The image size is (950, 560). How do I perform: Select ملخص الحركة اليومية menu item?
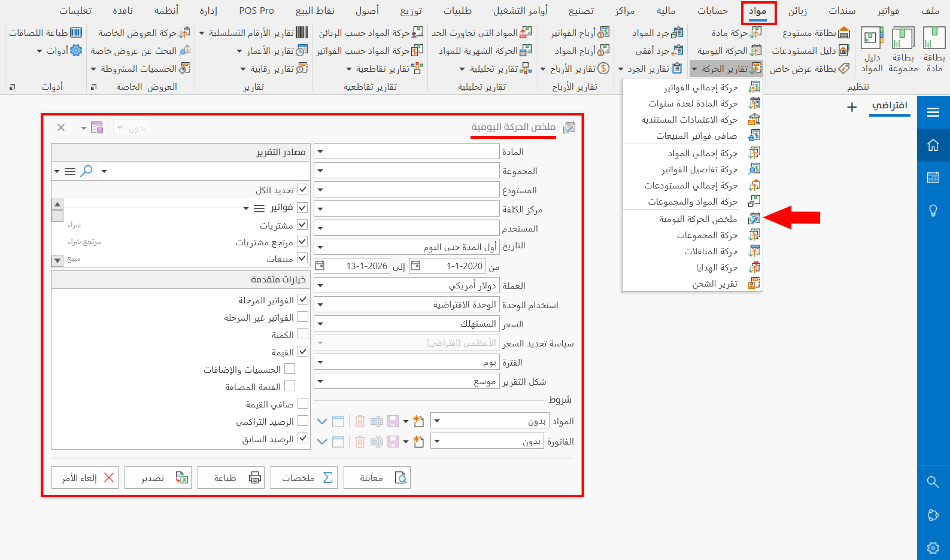coord(693,219)
